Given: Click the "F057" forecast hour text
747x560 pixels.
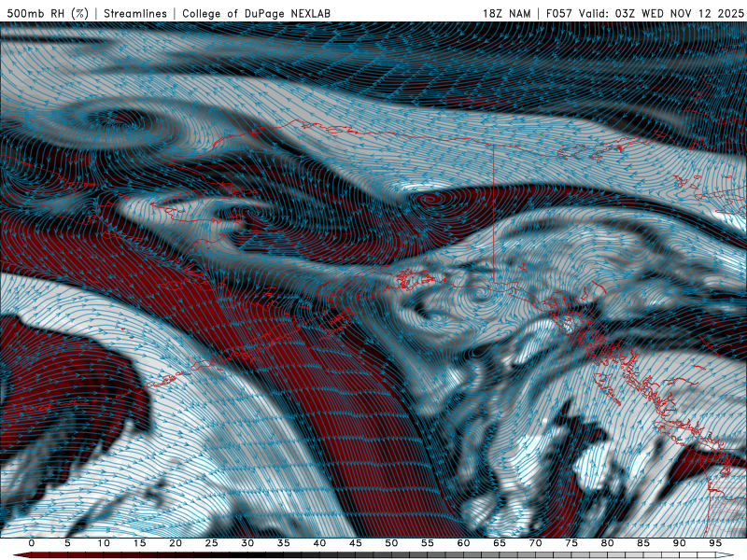Looking at the screenshot, I should tap(558, 13).
